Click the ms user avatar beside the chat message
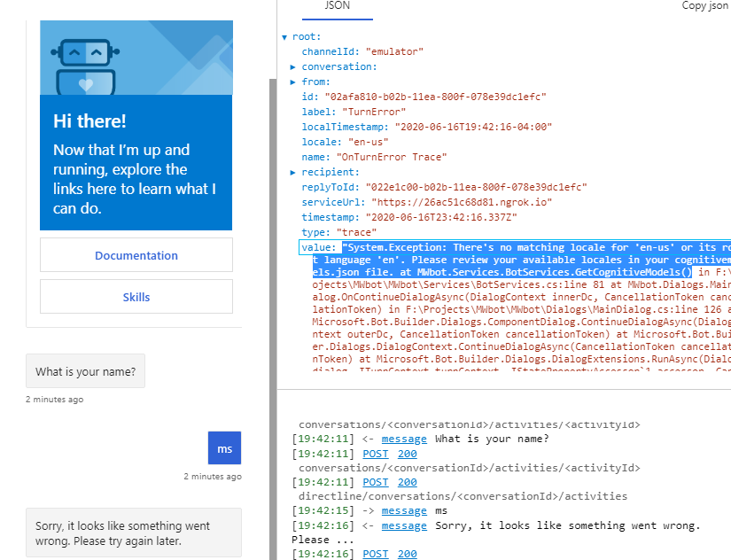The width and height of the screenshot is (731, 560). [224, 448]
